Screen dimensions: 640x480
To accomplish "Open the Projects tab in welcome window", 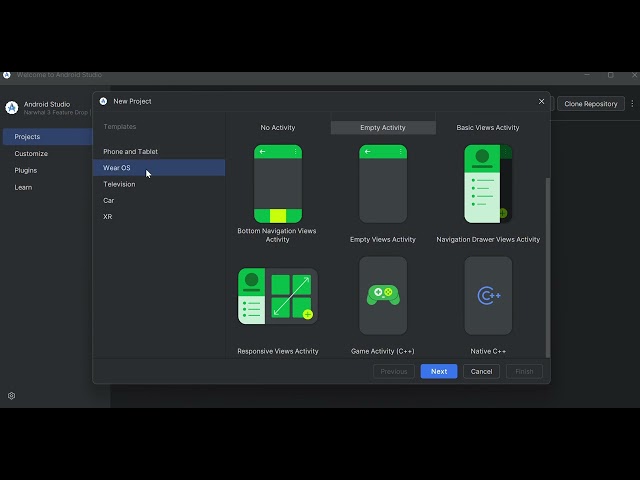I will 47,137.
